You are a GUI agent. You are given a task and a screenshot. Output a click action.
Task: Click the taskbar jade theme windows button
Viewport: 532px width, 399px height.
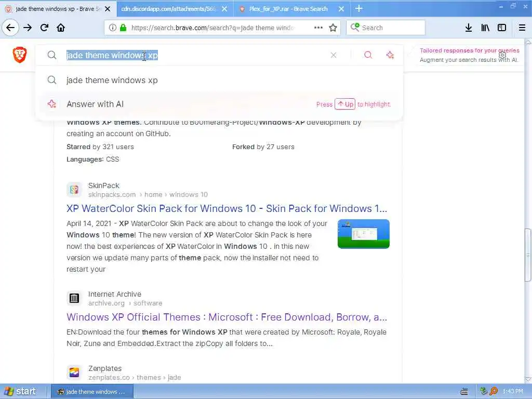(x=92, y=392)
